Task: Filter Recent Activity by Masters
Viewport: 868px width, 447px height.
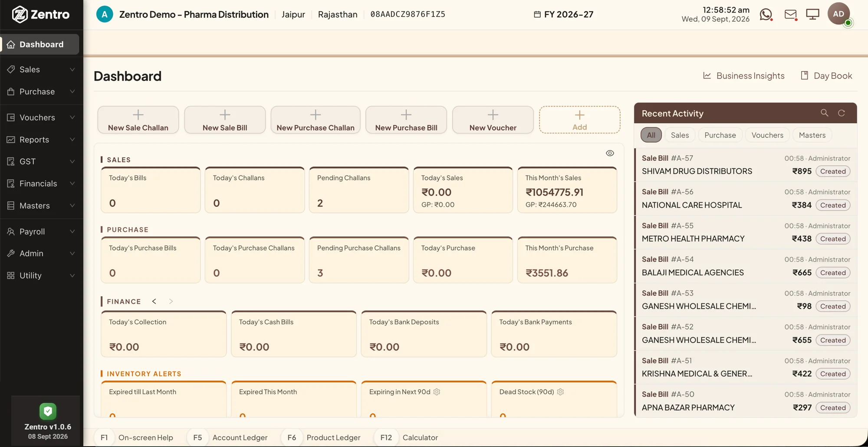Action: point(812,135)
